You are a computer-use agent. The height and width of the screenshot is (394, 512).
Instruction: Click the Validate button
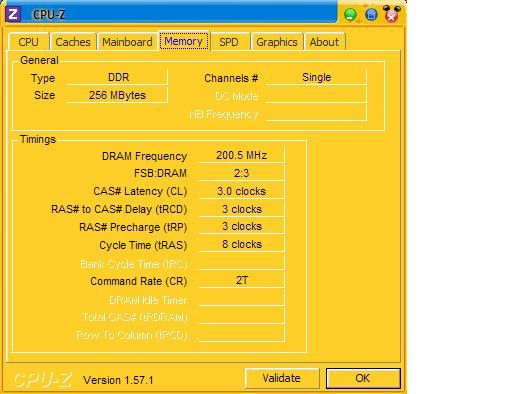(282, 378)
